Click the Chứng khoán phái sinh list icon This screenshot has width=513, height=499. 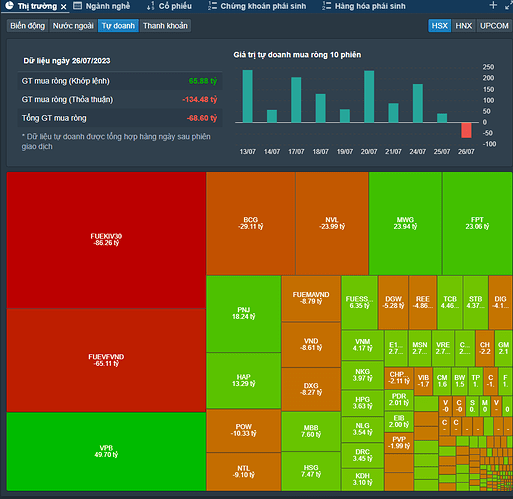(x=212, y=6)
